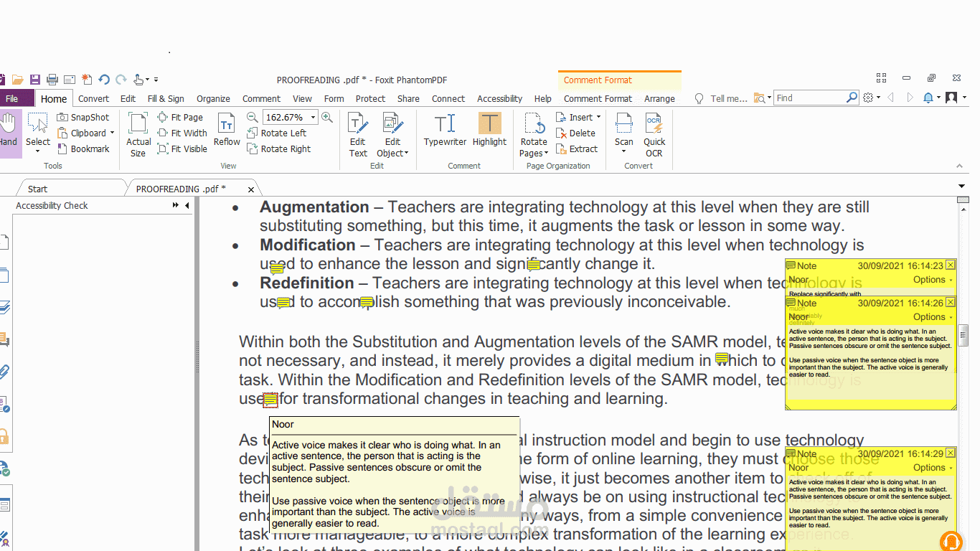Extract pages from the document

[x=577, y=149]
